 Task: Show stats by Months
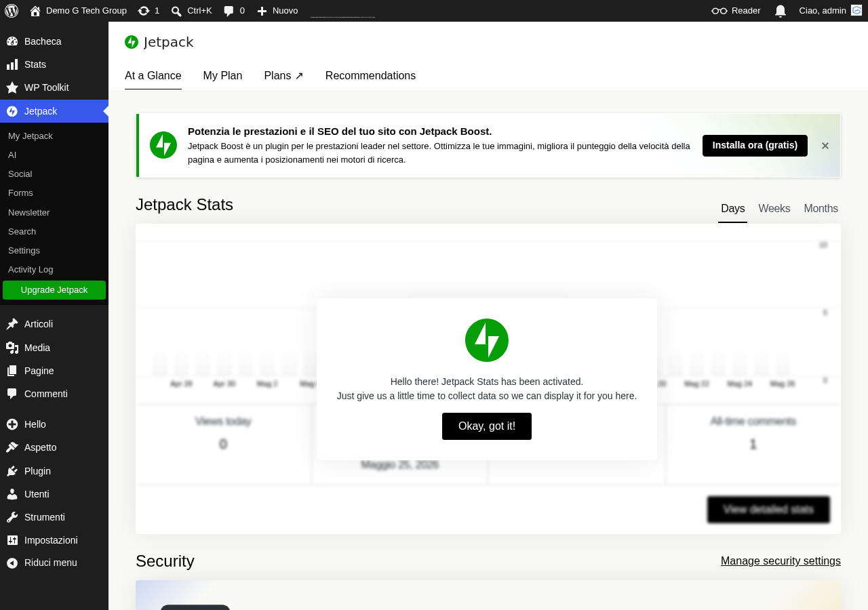tap(821, 209)
